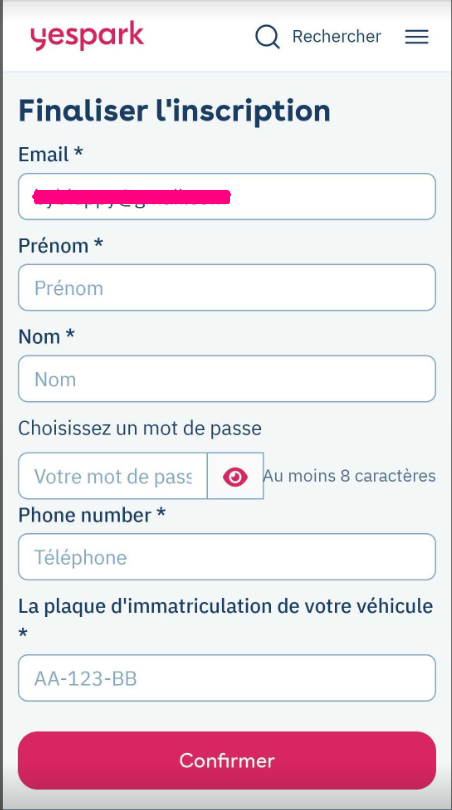
Task: Focus the Email input field
Action: click(227, 196)
